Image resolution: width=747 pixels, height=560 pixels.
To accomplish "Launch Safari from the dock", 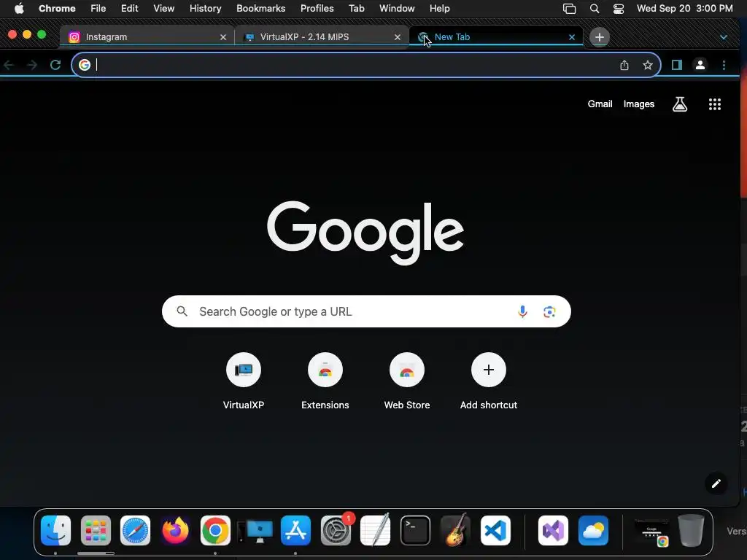I will 135,530.
